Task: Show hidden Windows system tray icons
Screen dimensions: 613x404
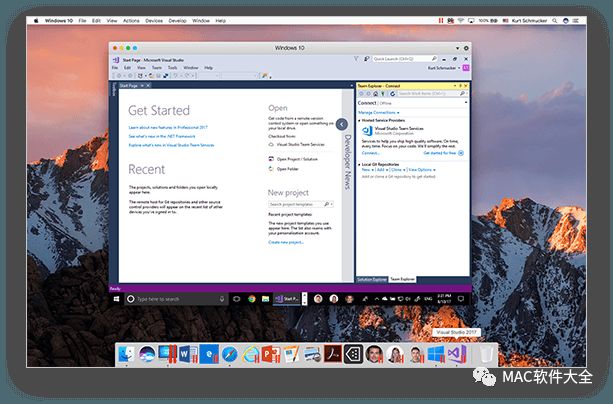Action: point(376,299)
